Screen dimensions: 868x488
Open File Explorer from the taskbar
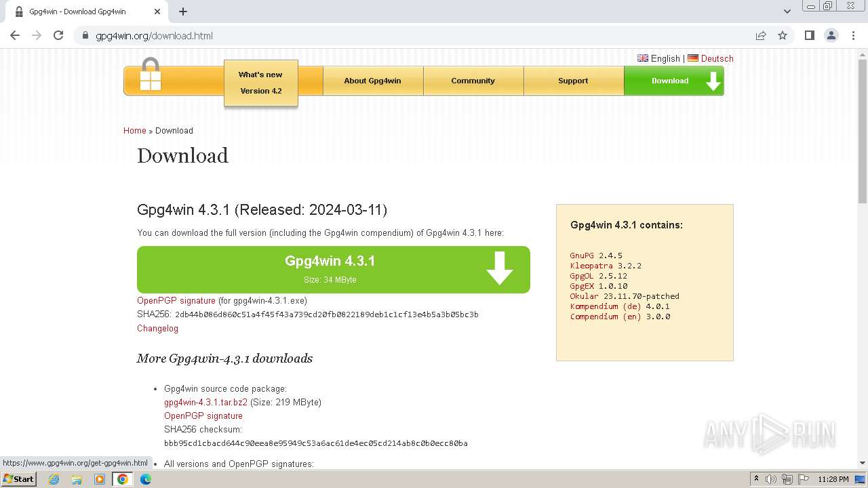pos(77,479)
